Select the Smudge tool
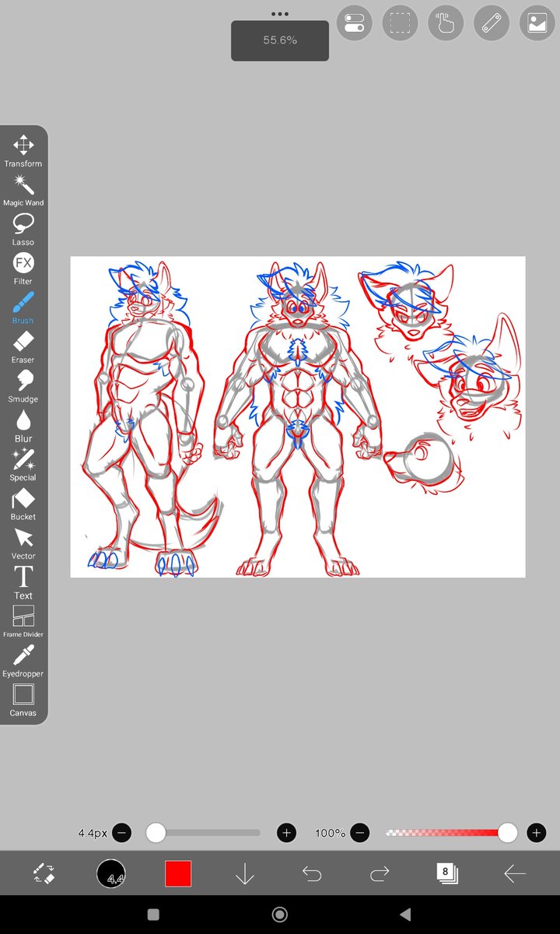Screen dimensions: 560x934 click(x=23, y=387)
